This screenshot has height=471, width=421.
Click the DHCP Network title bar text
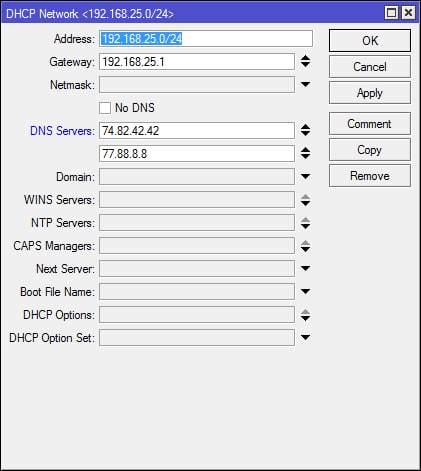click(90, 14)
